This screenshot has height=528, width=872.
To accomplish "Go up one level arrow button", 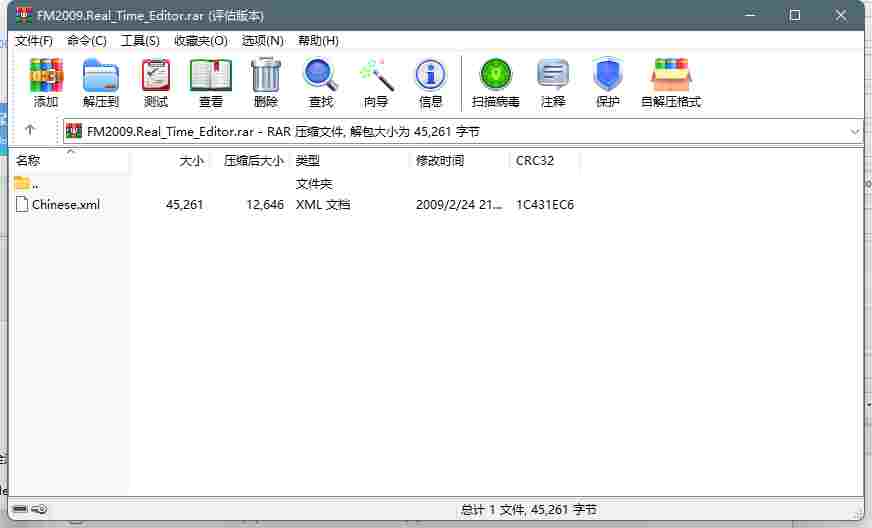I will click(x=30, y=130).
